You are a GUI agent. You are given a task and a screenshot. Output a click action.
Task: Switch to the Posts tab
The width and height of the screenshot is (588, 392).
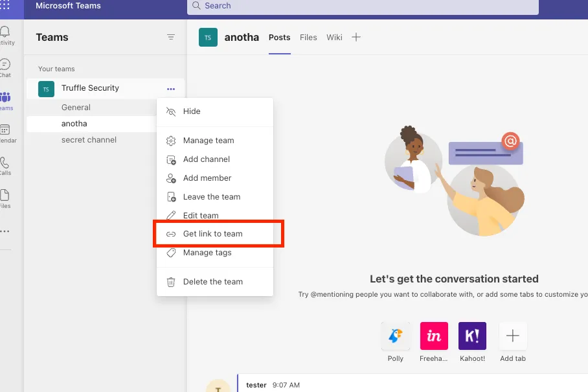pos(279,38)
